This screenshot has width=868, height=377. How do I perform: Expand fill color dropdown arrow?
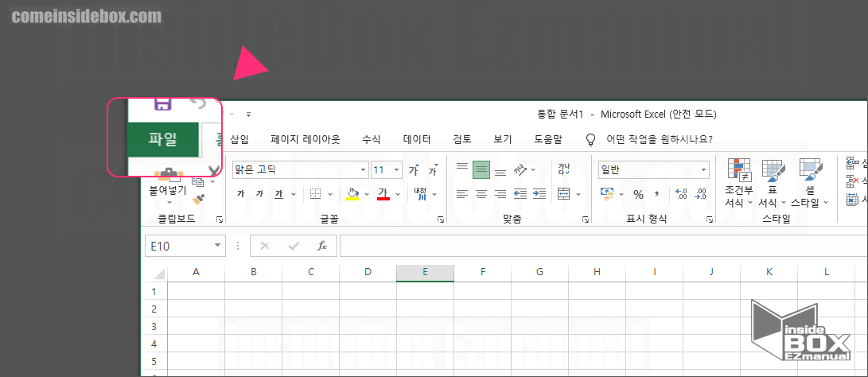click(367, 194)
